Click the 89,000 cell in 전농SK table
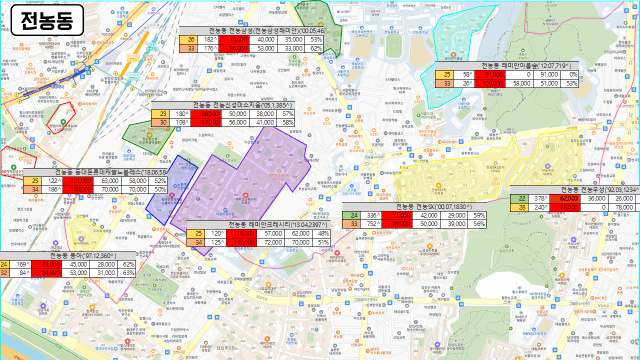Image resolution: width=640 pixels, height=360 pixels. [397, 224]
